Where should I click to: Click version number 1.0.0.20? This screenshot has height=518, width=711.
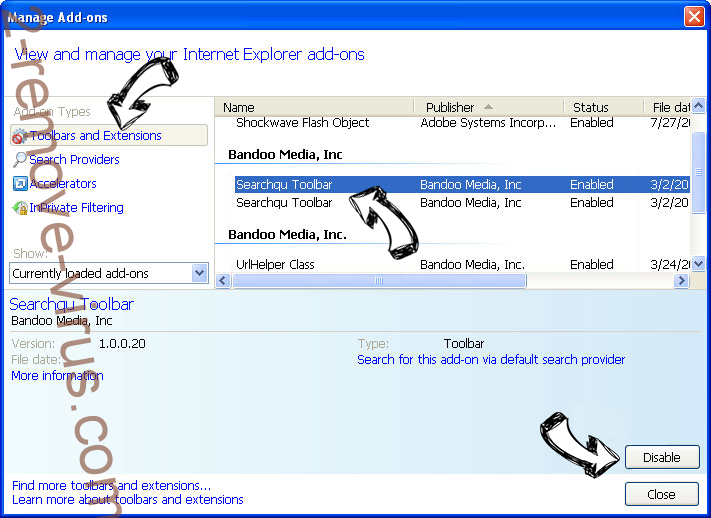click(x=122, y=343)
